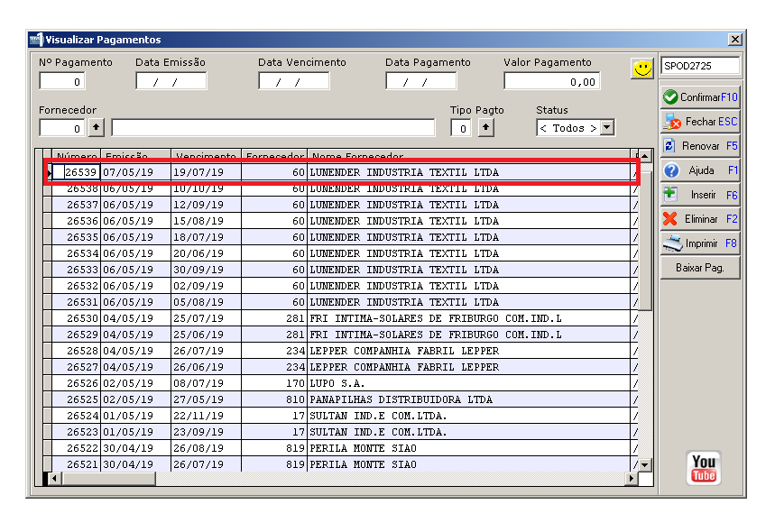The height and width of the screenshot is (532, 775).
Task: Click the yellow smiley face icon
Action: point(642,69)
